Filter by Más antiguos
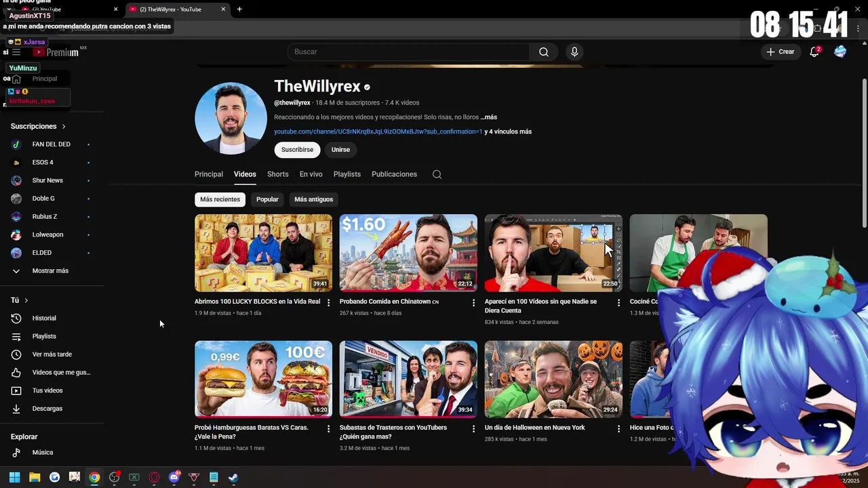This screenshot has height=488, width=868. tap(314, 199)
